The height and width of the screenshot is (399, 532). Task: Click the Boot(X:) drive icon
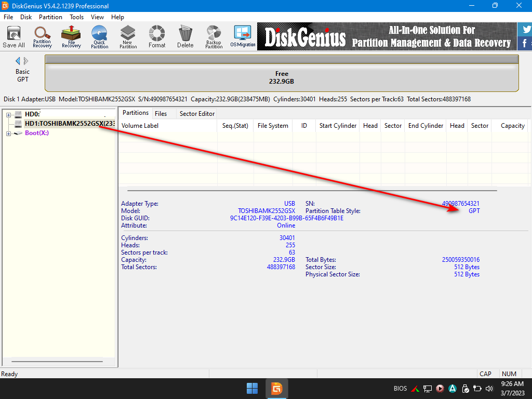tap(18, 133)
